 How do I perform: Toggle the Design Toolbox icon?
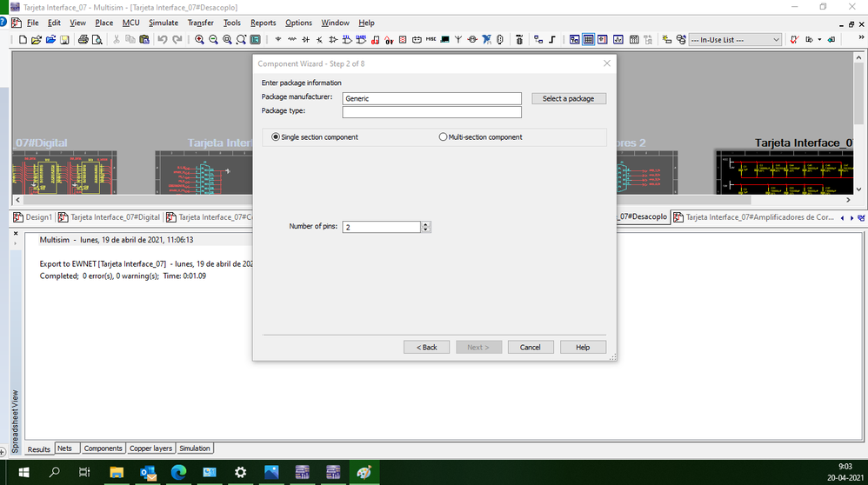tap(575, 39)
